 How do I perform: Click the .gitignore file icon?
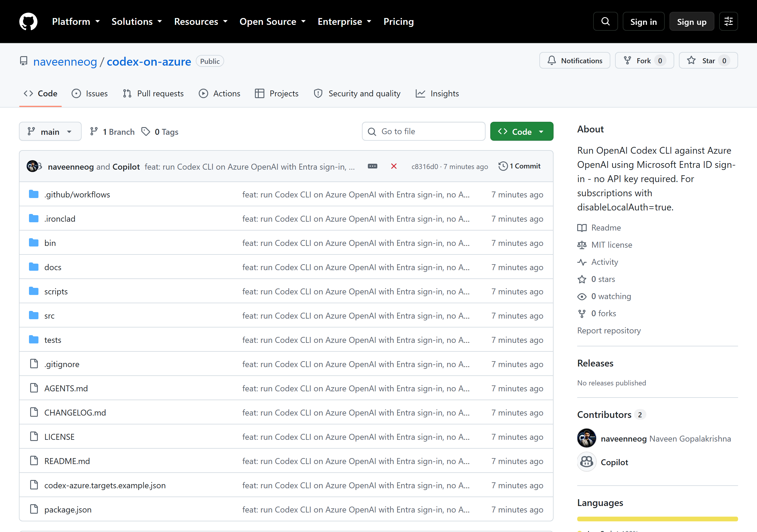pos(34,364)
